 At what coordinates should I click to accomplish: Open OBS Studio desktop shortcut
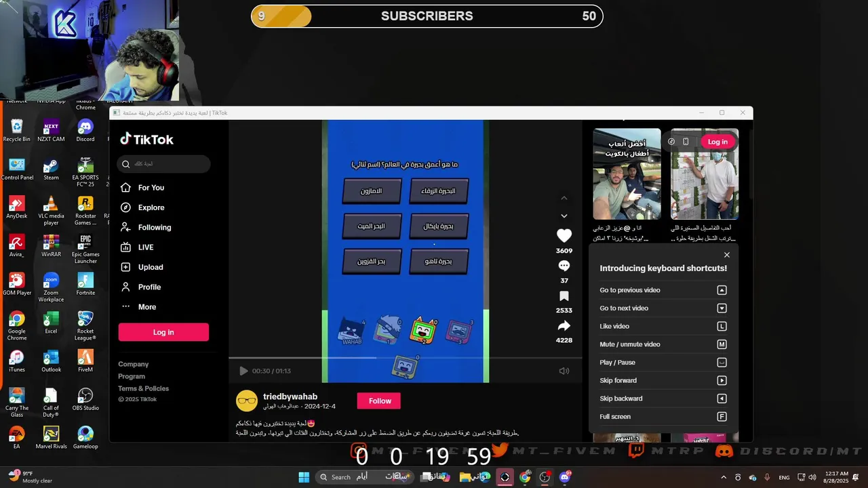pyautogui.click(x=85, y=399)
